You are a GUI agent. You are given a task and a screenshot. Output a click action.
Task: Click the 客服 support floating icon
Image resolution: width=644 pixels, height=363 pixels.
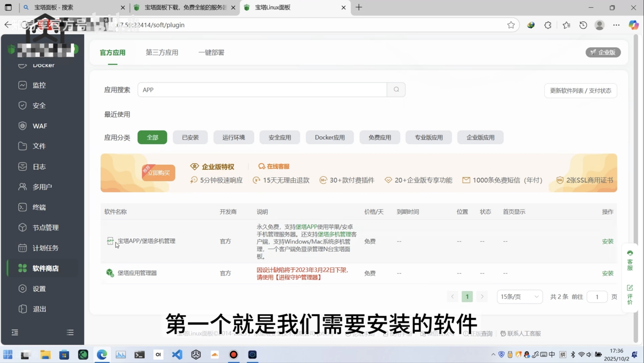coord(630,260)
